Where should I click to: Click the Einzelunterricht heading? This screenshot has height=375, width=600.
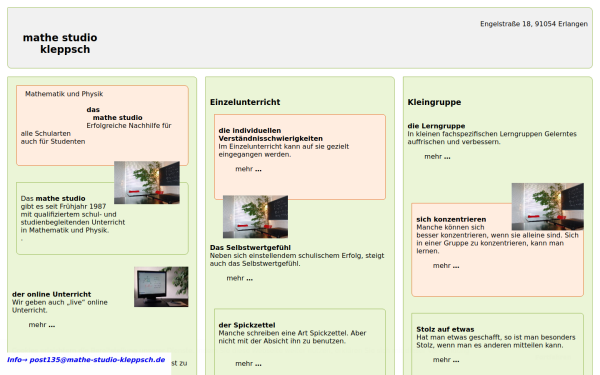click(x=245, y=102)
